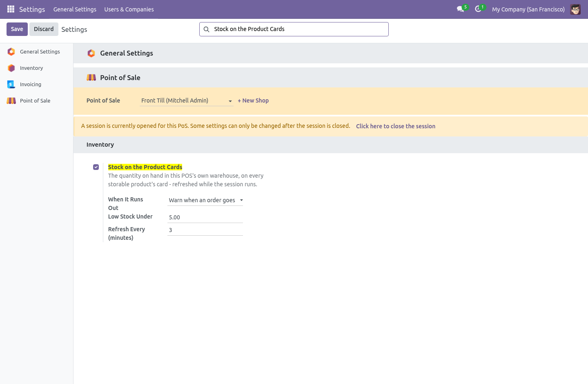Go to Settings app title

(32, 9)
